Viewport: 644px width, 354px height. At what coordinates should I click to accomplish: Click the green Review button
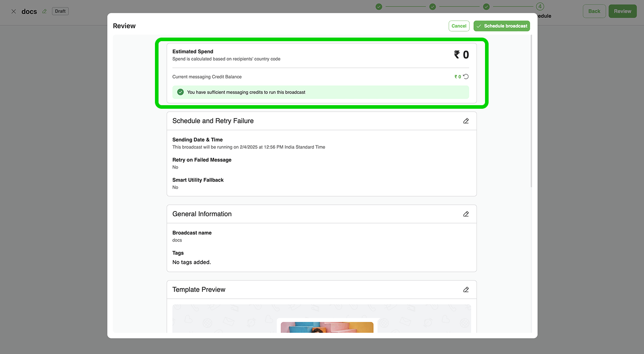(622, 11)
